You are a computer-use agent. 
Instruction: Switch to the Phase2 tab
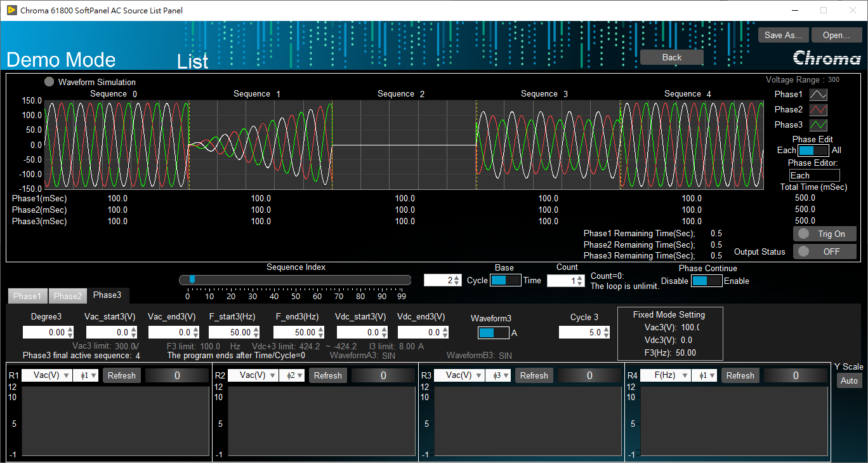[x=67, y=296]
